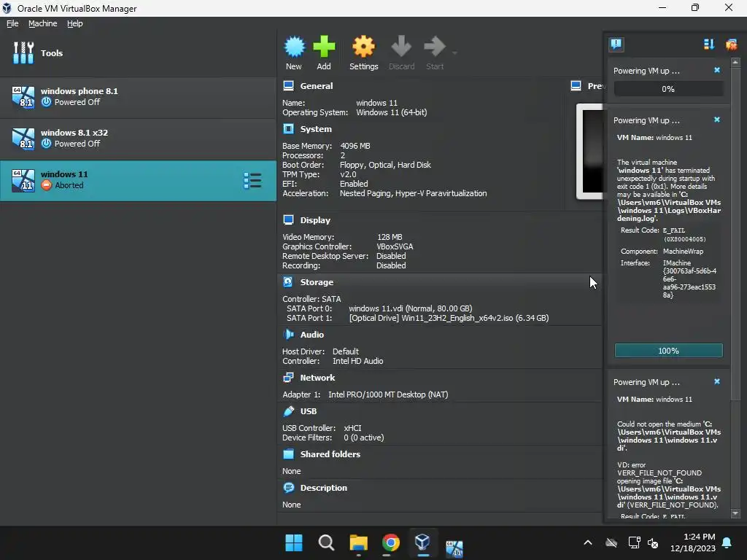The height and width of the screenshot is (560, 747).
Task: Click the USB section plug icon
Action: click(288, 411)
